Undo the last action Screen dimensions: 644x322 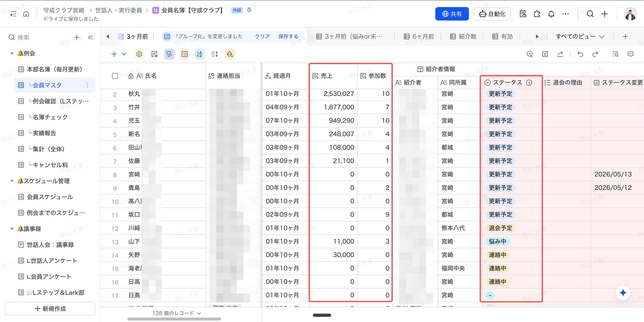(580, 54)
